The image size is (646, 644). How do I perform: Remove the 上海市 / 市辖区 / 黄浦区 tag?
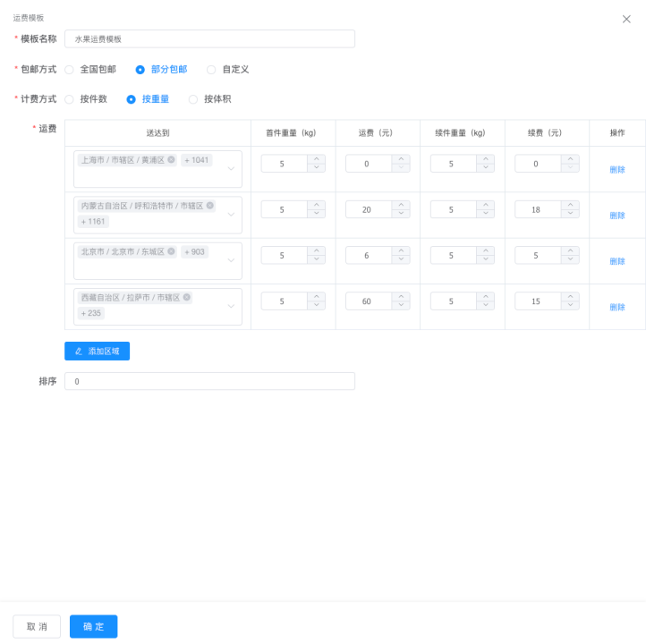point(171,160)
